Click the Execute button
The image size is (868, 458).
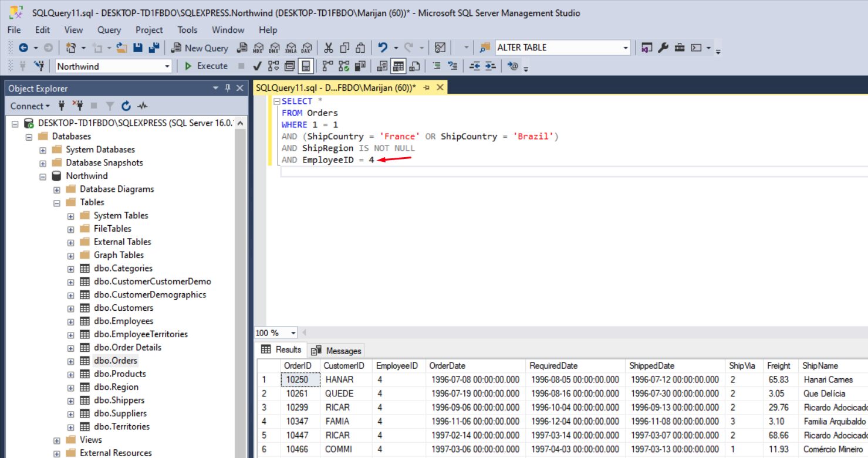coord(206,66)
